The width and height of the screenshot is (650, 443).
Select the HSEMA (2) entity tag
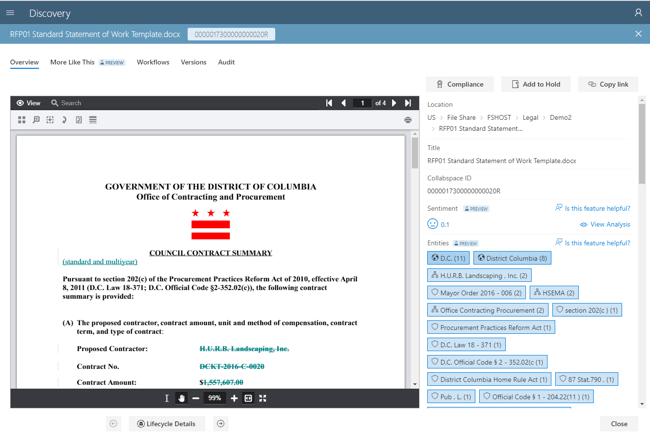(554, 293)
